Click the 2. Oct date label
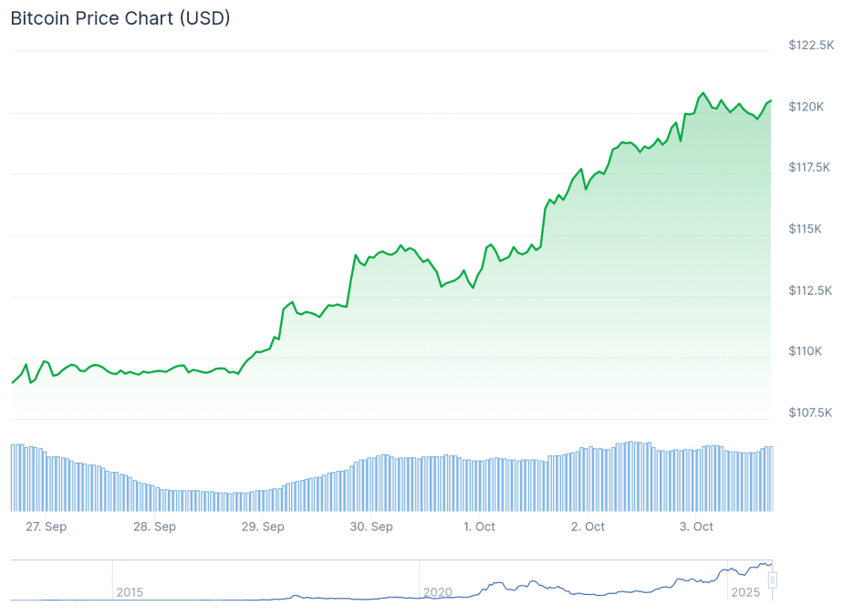 click(x=588, y=527)
